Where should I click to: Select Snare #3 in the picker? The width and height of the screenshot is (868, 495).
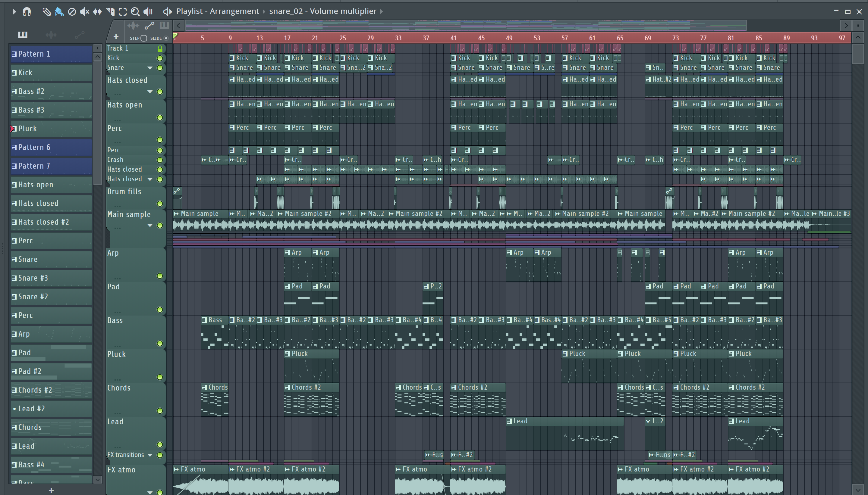[x=51, y=278]
